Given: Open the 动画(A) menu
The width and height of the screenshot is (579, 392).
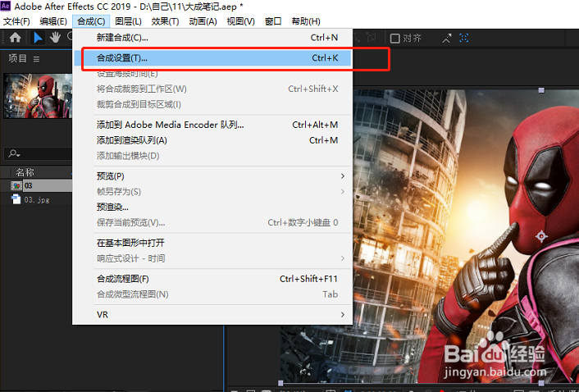Looking at the screenshot, I should [203, 21].
